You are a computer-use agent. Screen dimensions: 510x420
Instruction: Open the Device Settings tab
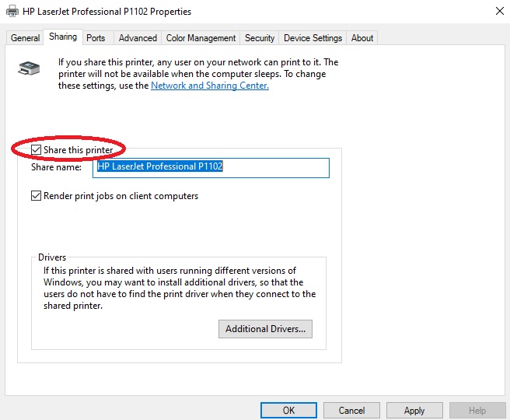coord(313,38)
